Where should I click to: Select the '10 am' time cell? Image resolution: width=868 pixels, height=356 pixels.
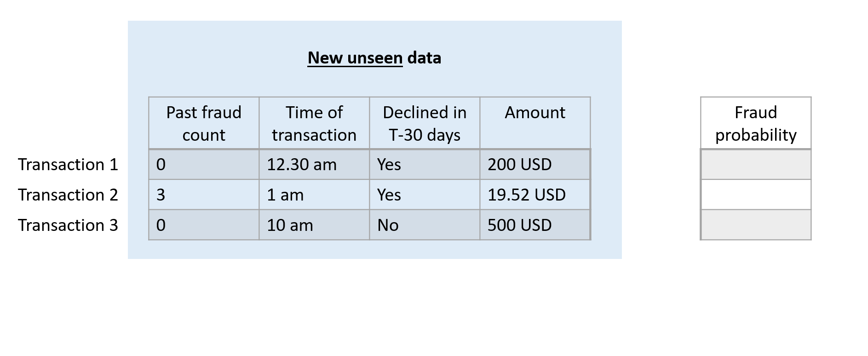pos(314,225)
